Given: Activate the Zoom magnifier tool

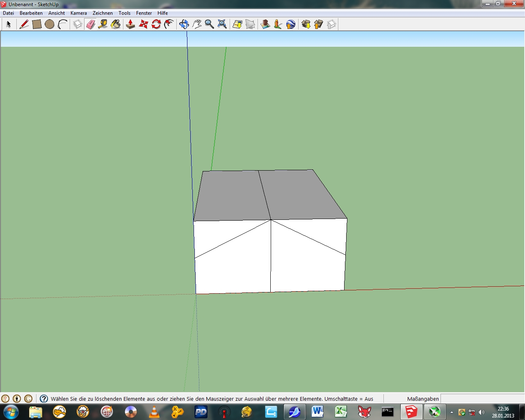Looking at the screenshot, I should [209, 24].
